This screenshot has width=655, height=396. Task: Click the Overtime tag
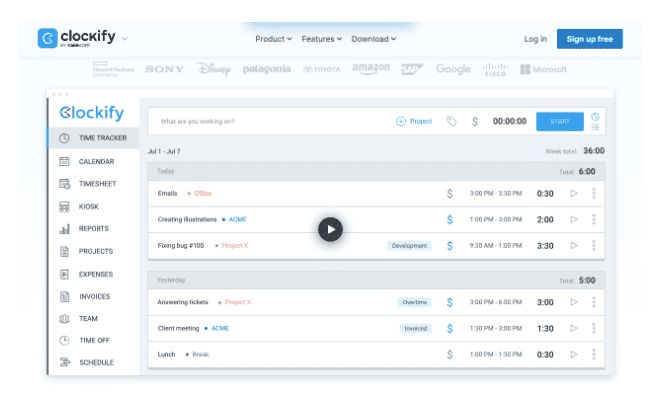coord(415,302)
